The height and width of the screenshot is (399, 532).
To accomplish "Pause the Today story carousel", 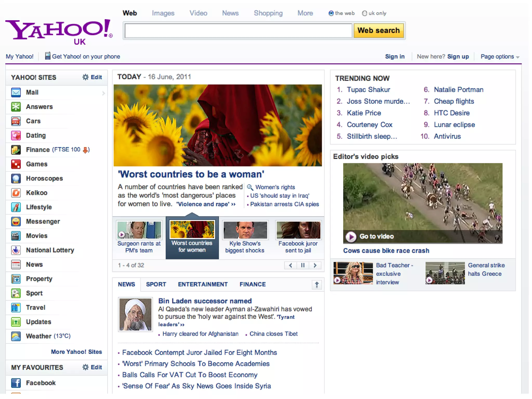I will 303,265.
